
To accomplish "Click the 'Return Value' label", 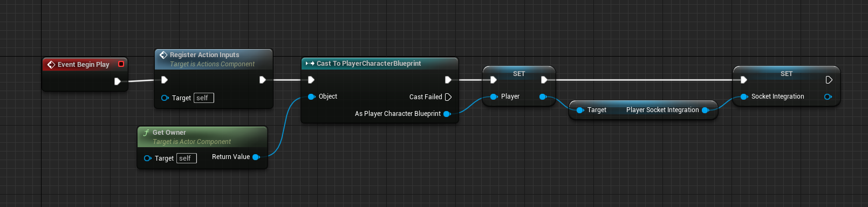I will click(x=231, y=157).
